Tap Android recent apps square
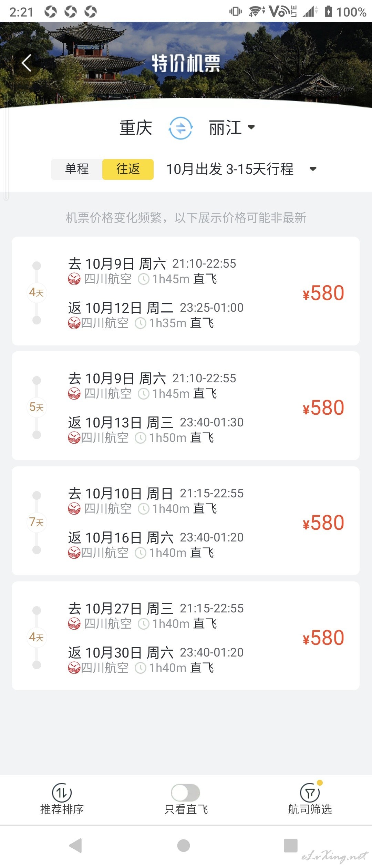The image size is (372, 868). [291, 845]
